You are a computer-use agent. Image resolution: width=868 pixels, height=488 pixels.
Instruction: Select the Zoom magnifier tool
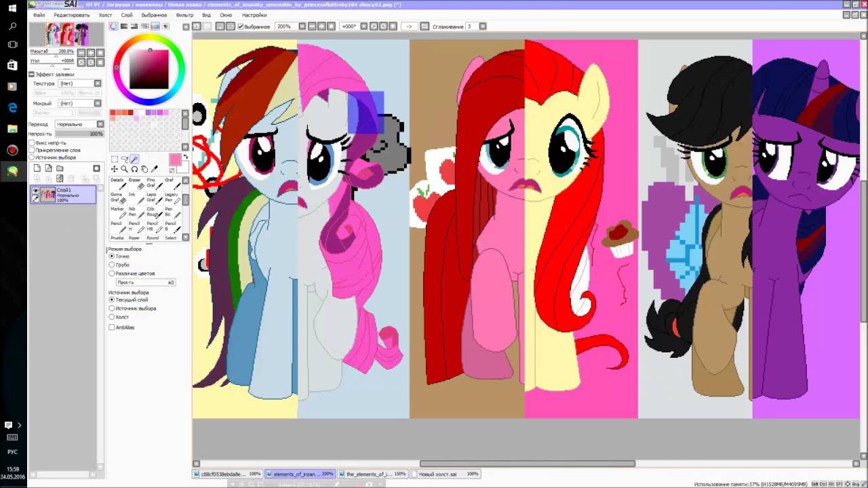(124, 169)
